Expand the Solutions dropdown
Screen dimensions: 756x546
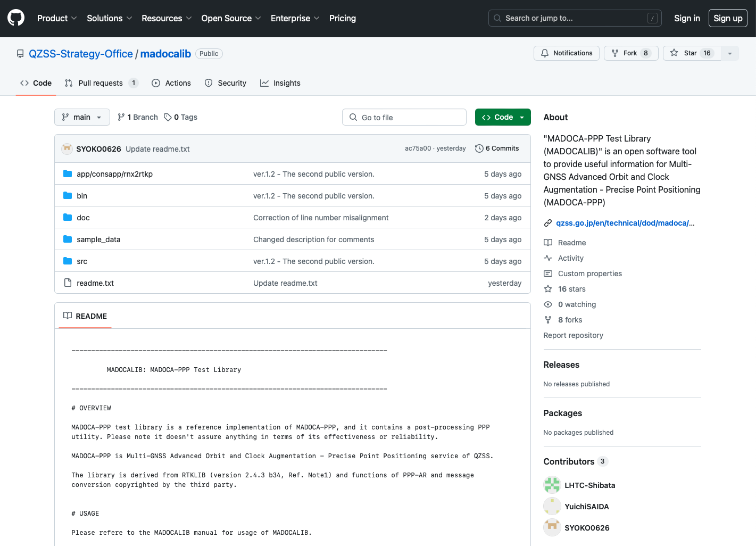pos(109,18)
